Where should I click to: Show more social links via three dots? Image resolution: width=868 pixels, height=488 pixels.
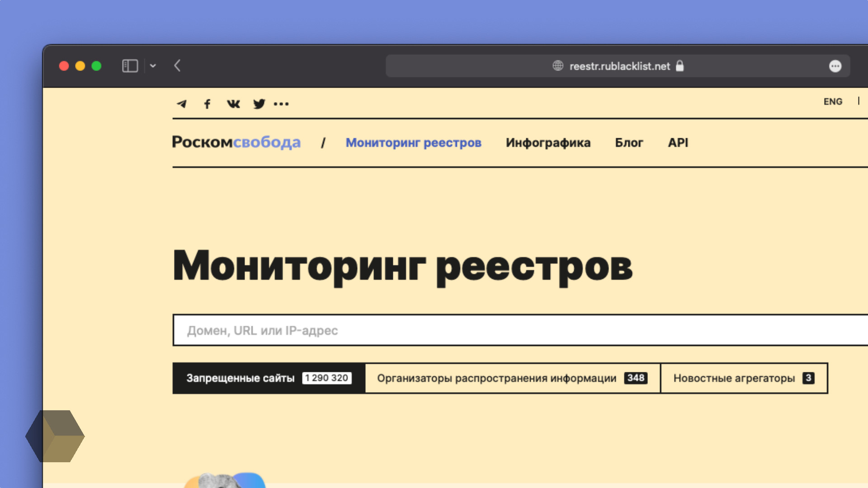pyautogui.click(x=281, y=104)
